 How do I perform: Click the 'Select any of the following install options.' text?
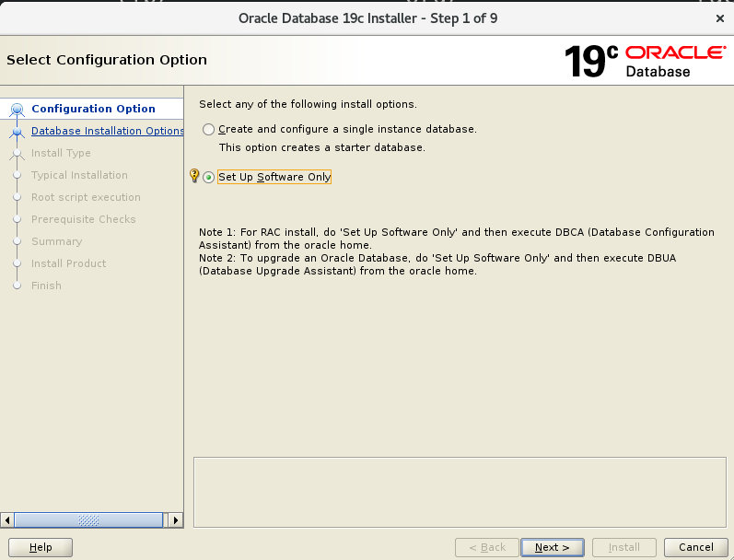click(x=308, y=104)
